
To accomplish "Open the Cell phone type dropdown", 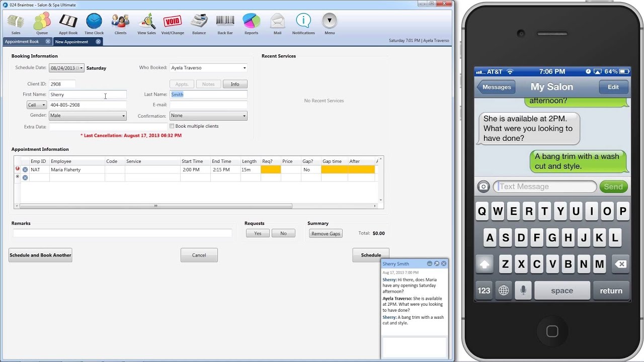I will (x=37, y=105).
